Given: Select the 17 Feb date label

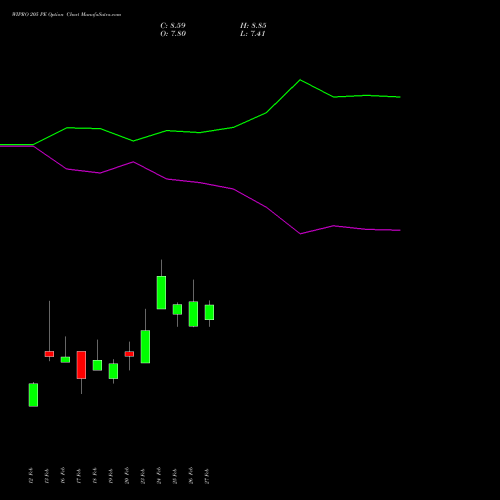Looking at the screenshot, I should tap(79, 476).
